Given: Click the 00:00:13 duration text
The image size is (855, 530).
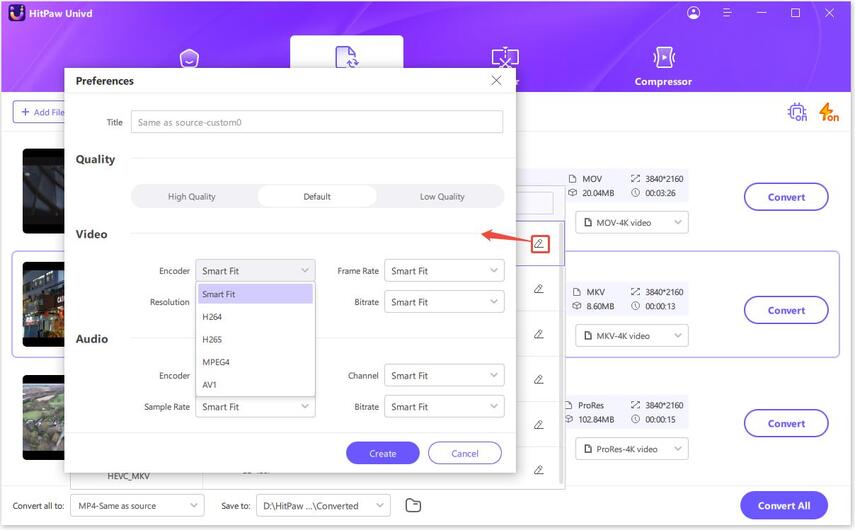Looking at the screenshot, I should [660, 306].
